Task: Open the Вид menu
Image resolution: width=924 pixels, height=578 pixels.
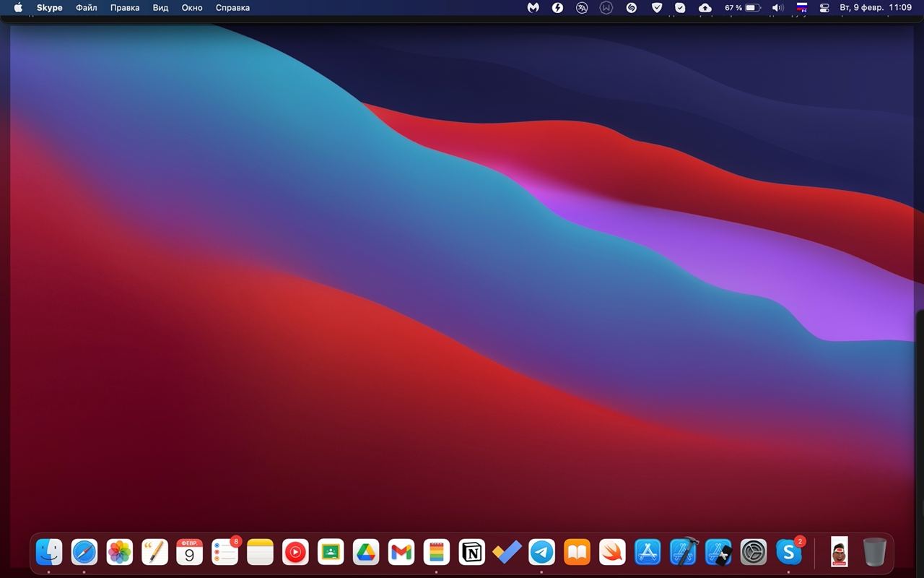Action: point(160,7)
